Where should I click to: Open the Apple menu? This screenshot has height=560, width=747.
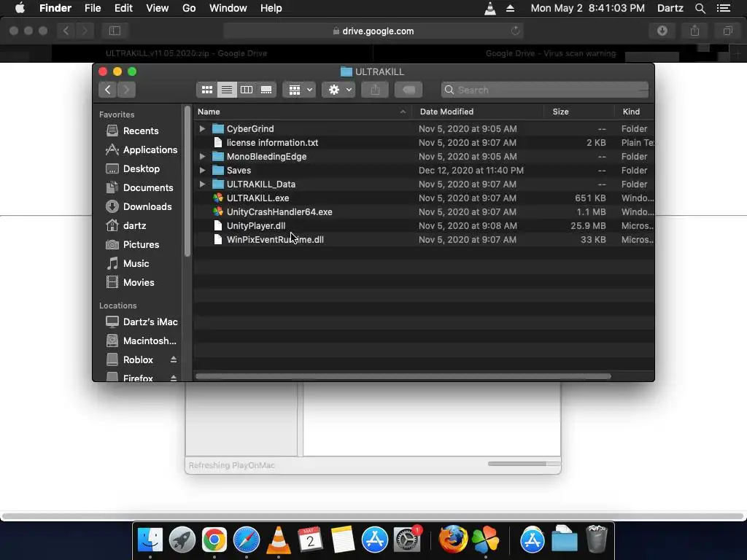(20, 8)
